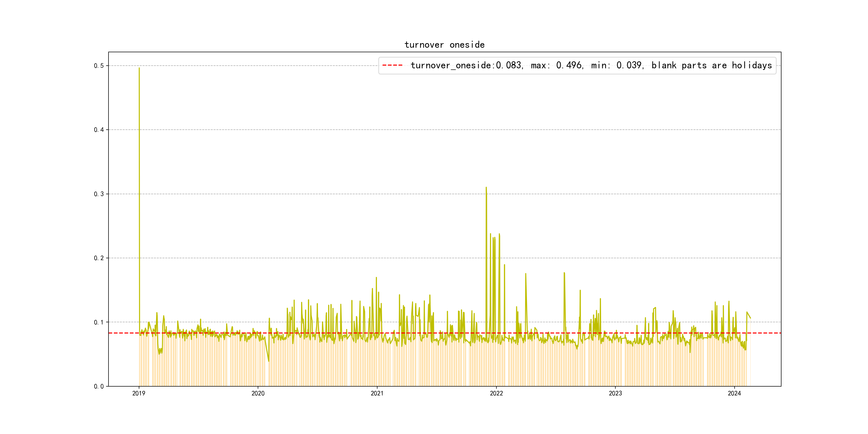
Task: Click the 2023 x-axis tick label
Action: (x=615, y=393)
